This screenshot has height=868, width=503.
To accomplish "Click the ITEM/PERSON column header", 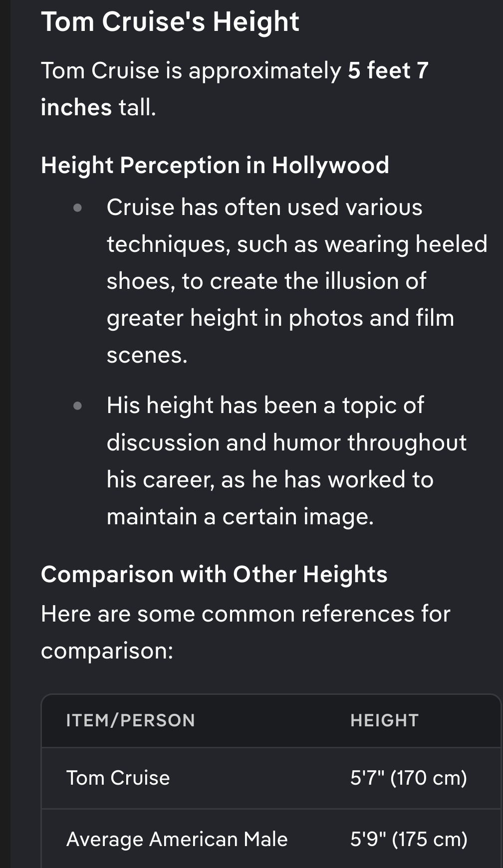I will (130, 720).
